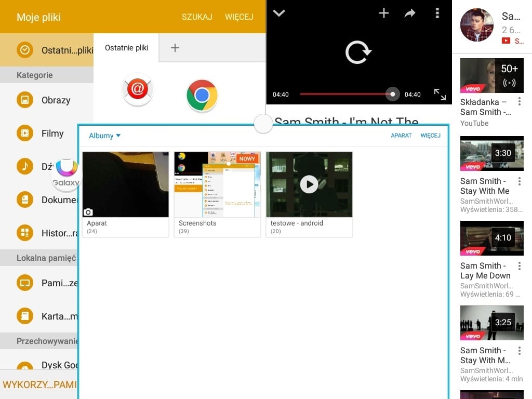Open the audio category with the music note icon
532x399 pixels.
pyautogui.click(x=25, y=166)
